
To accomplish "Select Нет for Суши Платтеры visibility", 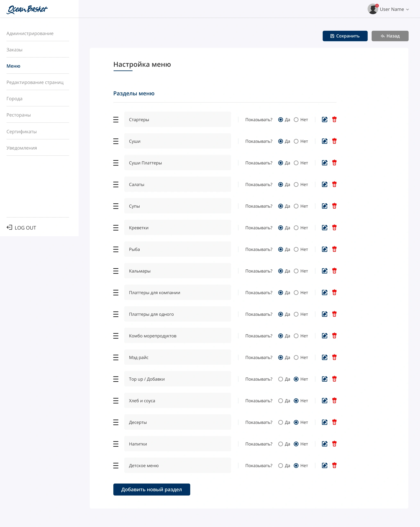I will click(x=296, y=163).
